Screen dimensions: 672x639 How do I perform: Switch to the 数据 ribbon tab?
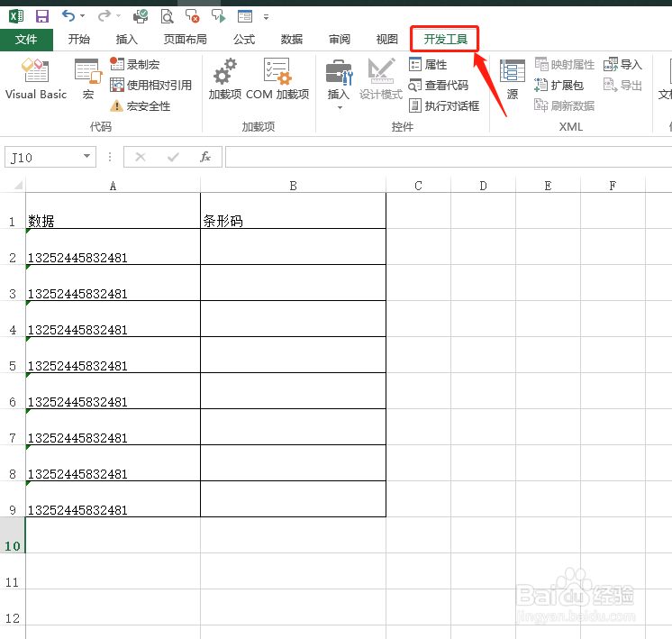(x=292, y=40)
